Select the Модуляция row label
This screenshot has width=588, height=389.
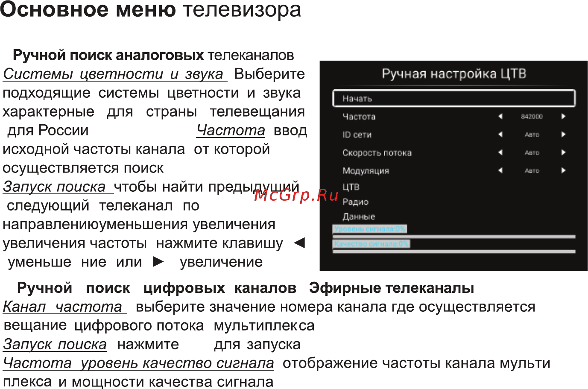tap(366, 171)
